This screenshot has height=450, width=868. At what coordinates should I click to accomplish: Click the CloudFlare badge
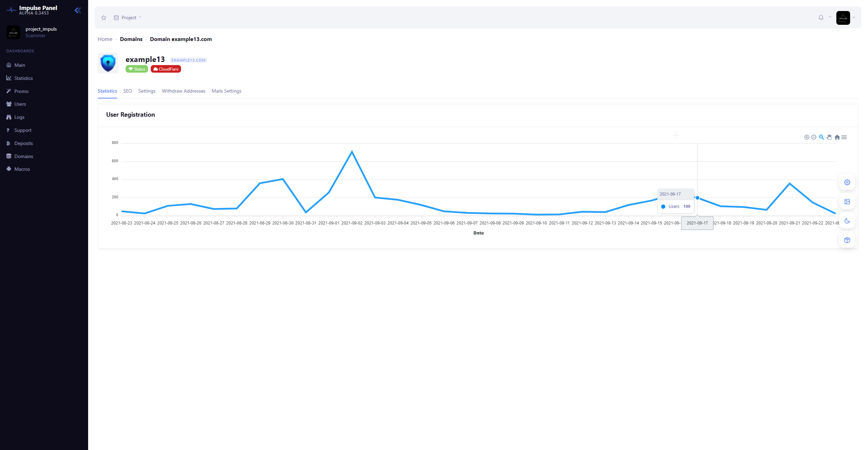click(x=166, y=69)
